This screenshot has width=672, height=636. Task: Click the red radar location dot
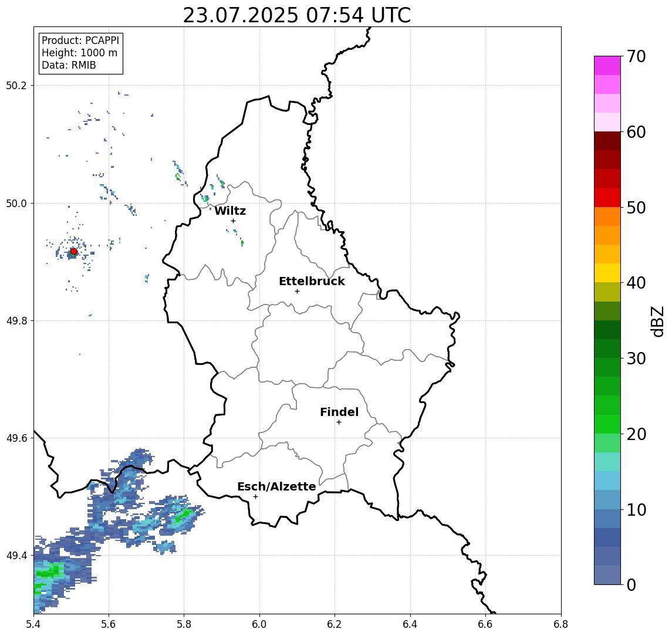[x=74, y=252]
